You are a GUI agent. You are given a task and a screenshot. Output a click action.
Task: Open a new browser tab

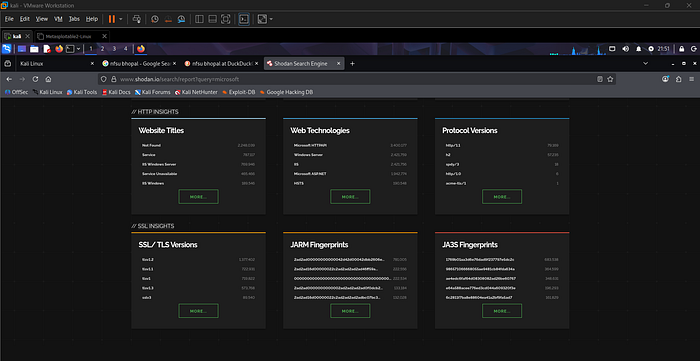tap(352, 64)
